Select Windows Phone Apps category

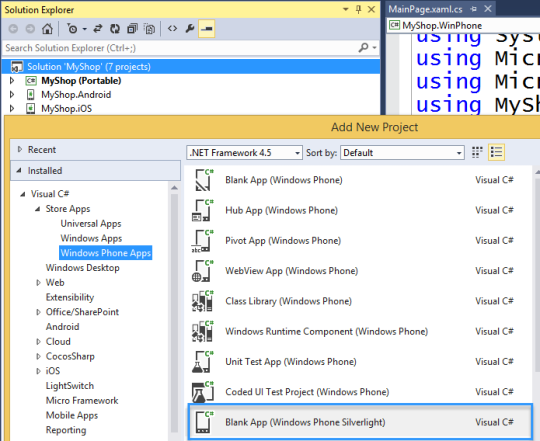(x=106, y=253)
